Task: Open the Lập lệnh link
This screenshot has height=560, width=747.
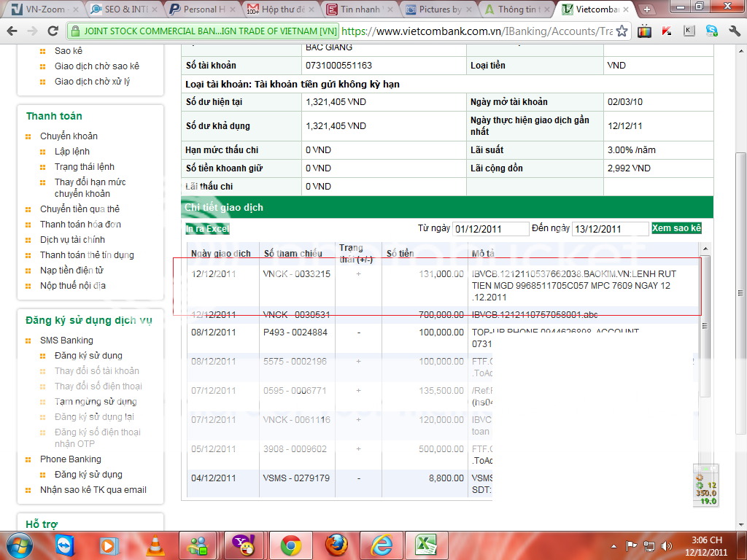Action: (x=72, y=152)
